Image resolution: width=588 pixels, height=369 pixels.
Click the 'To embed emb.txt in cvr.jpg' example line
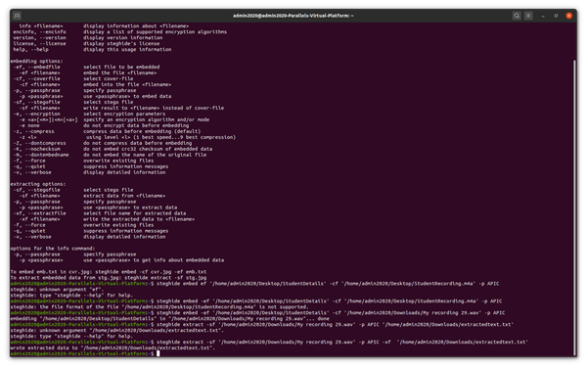coord(109,272)
